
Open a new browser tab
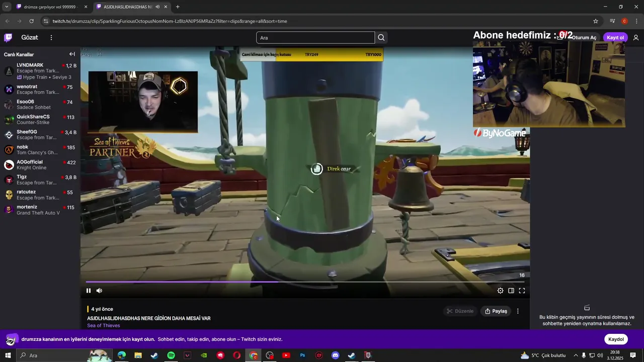178,7
